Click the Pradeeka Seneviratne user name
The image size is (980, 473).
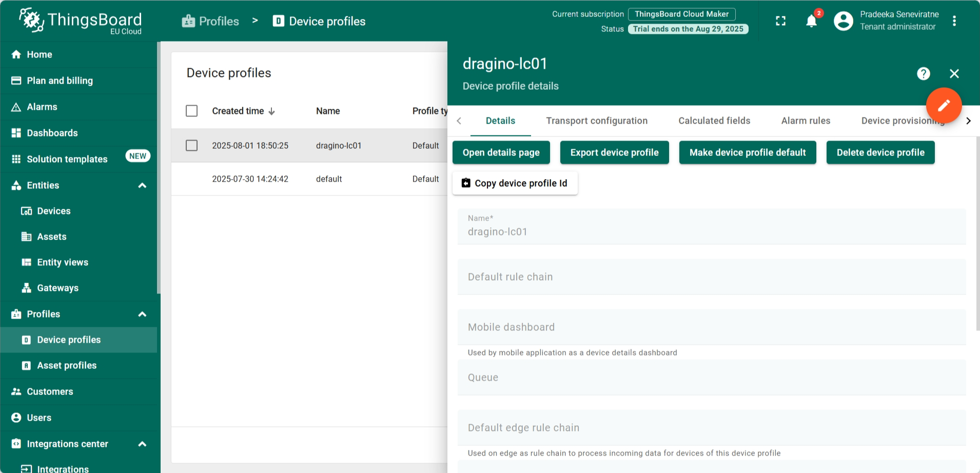(899, 14)
